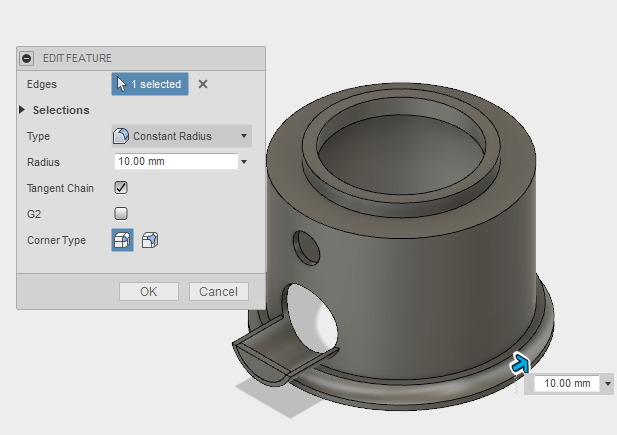Click the 'Tangent Chain' label
The image size is (617, 435).
point(60,188)
